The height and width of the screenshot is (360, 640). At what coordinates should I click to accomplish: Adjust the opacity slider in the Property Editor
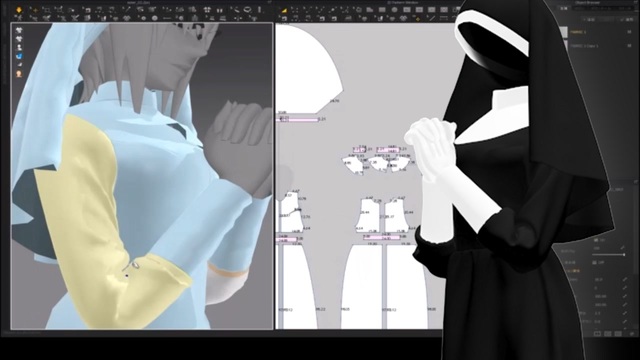[x=608, y=255]
